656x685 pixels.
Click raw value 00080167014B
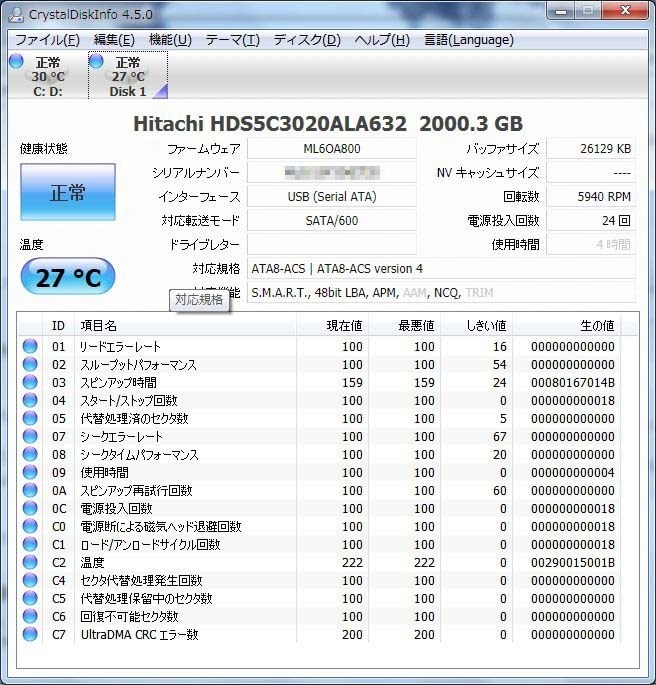click(573, 382)
